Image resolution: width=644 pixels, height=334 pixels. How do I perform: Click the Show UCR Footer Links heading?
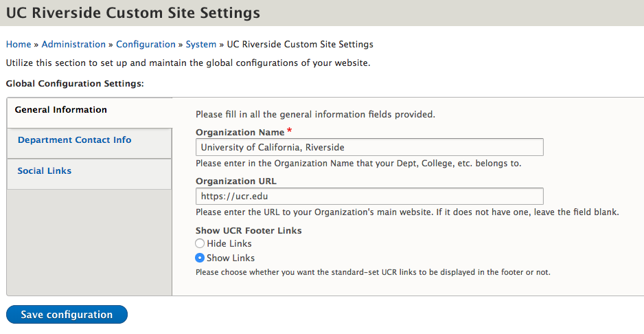tap(249, 230)
